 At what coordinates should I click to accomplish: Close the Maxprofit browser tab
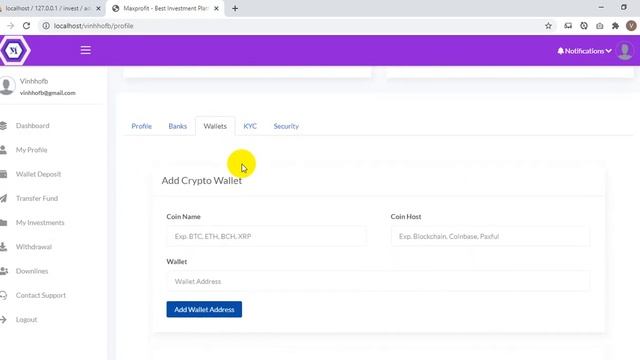[x=216, y=8]
